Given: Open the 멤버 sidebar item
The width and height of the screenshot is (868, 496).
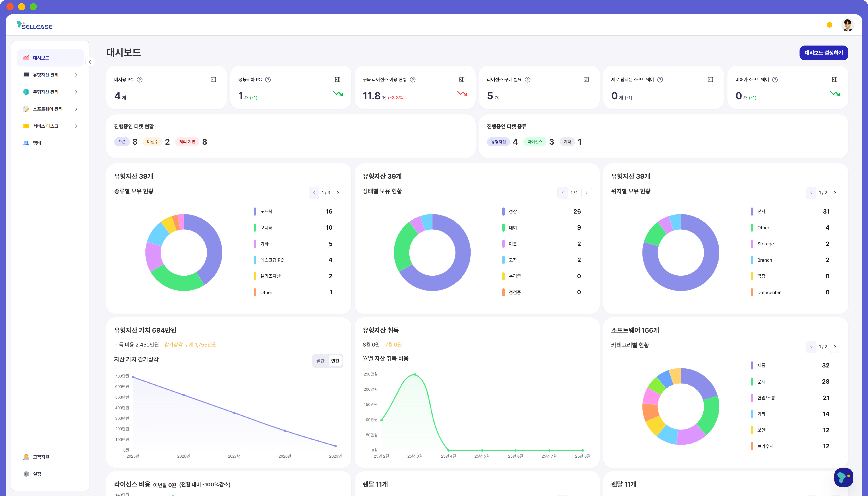Looking at the screenshot, I should click(x=50, y=143).
